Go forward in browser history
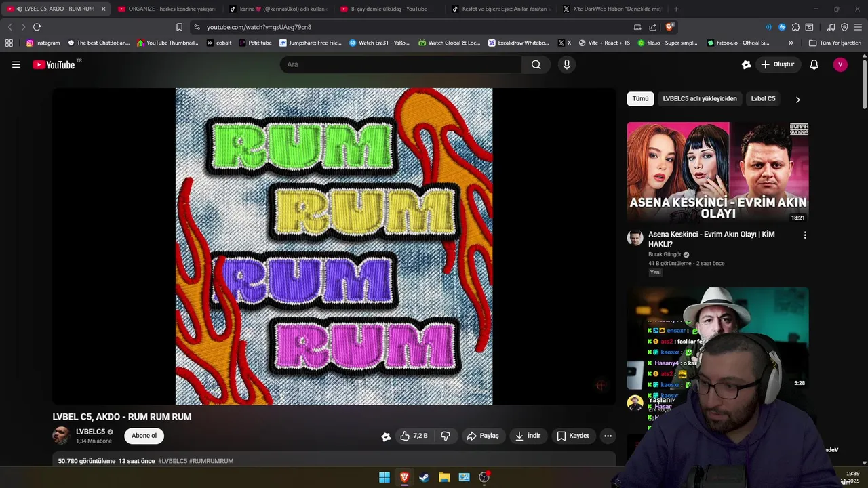868x488 pixels. pos(23,27)
